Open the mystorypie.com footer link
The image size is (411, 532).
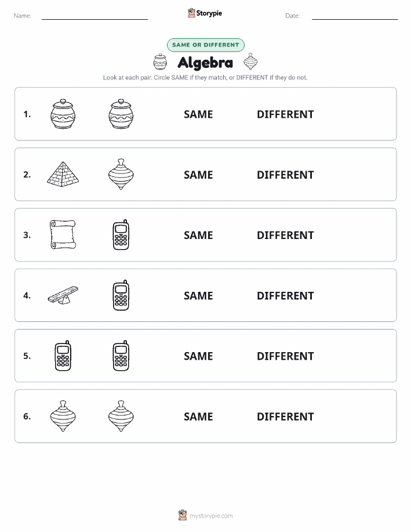[x=211, y=516]
